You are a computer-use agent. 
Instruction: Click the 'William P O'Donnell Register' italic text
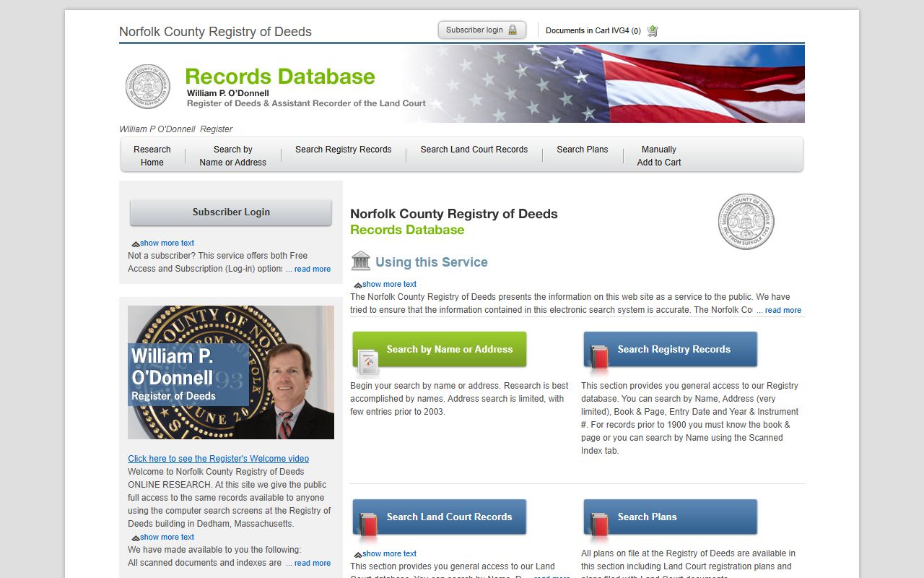click(x=175, y=129)
